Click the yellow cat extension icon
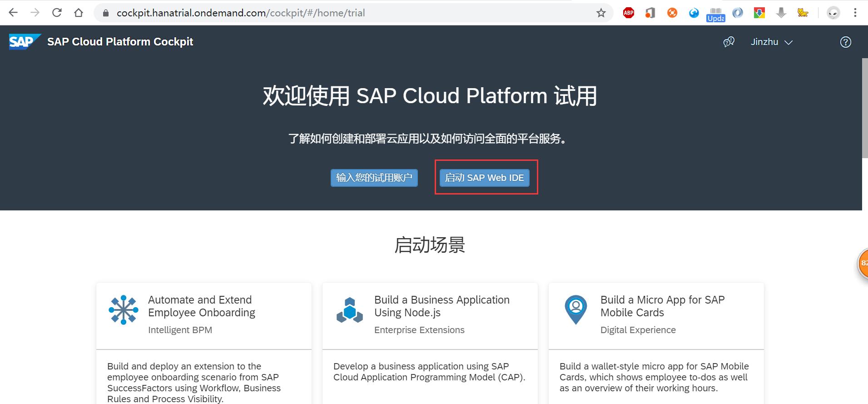This screenshot has height=404, width=868. pyautogui.click(x=803, y=13)
